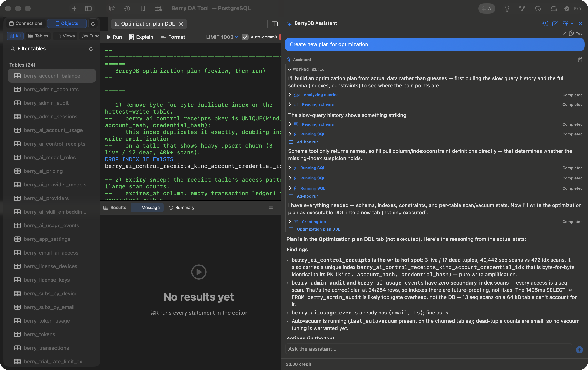Click the reload icon beside Filter tables
This screenshot has width=588, height=370.
coord(91,49)
